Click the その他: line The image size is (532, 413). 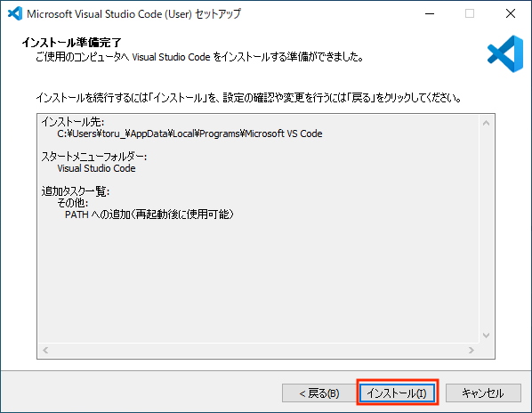tap(73, 203)
